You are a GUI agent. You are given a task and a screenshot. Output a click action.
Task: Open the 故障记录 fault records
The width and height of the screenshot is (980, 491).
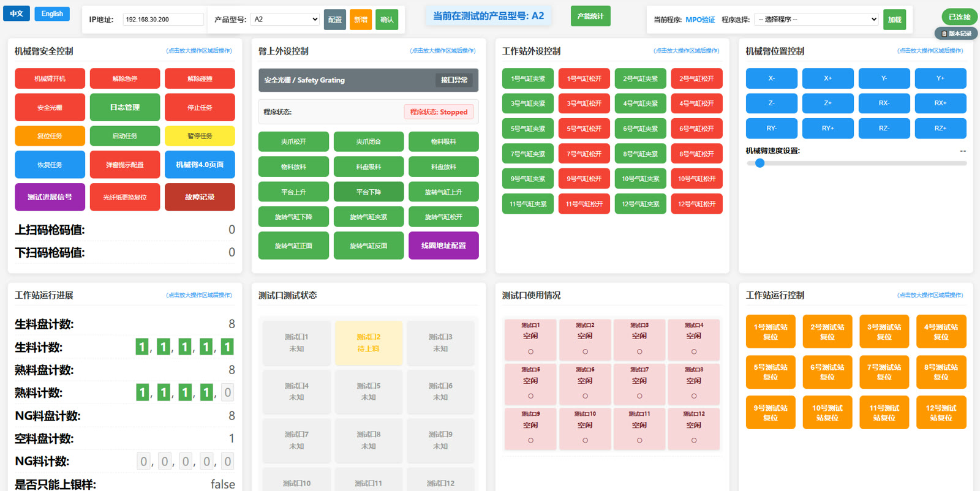pyautogui.click(x=200, y=197)
